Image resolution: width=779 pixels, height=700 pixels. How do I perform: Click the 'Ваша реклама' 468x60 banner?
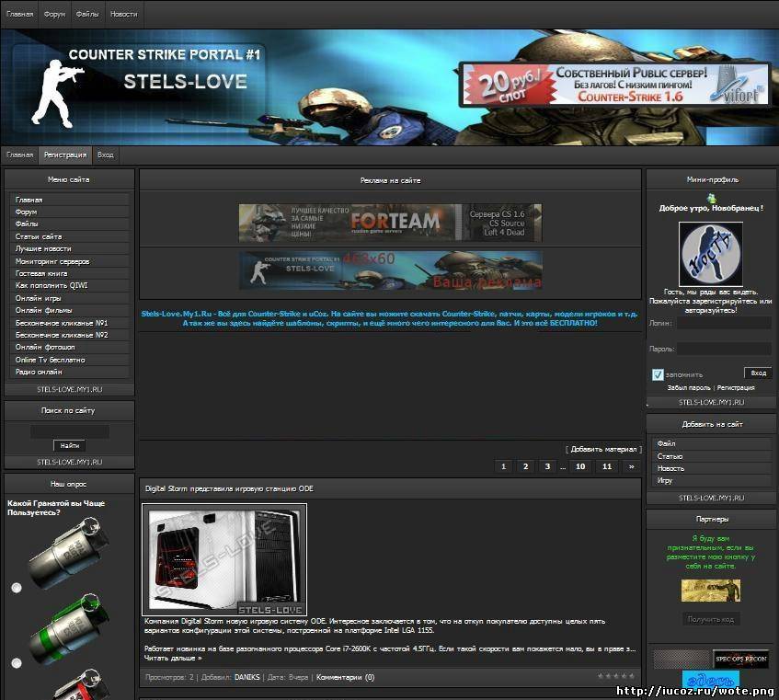pyautogui.click(x=391, y=270)
